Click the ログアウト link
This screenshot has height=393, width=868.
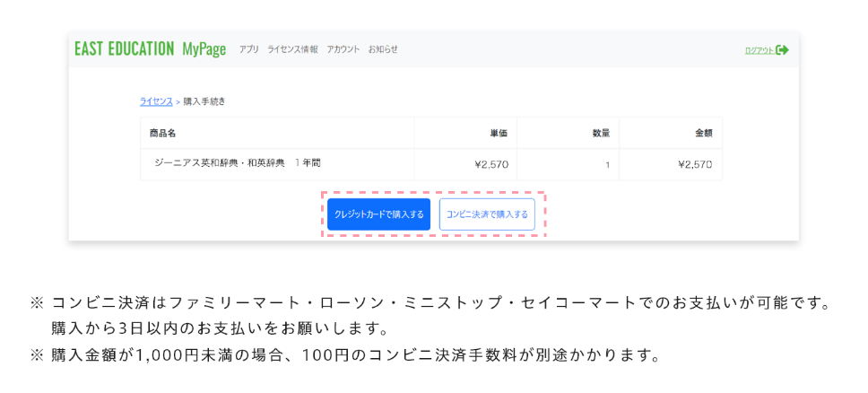[759, 50]
